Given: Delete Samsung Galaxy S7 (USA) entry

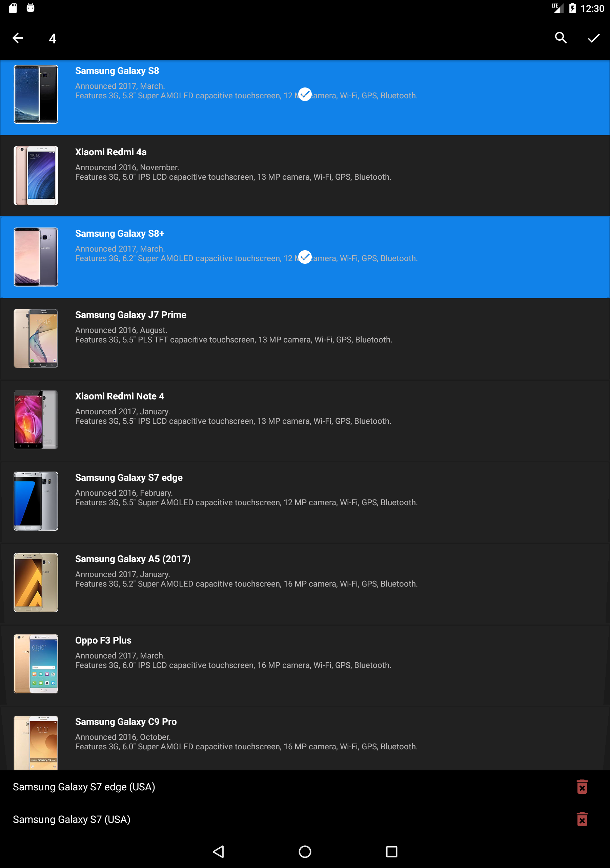Looking at the screenshot, I should coord(582,819).
